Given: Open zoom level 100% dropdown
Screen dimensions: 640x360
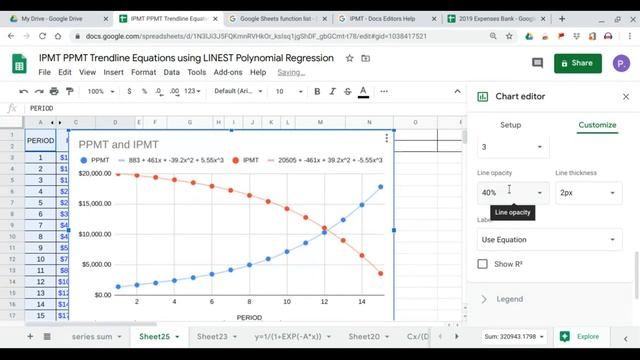Looking at the screenshot, I should 101,91.
